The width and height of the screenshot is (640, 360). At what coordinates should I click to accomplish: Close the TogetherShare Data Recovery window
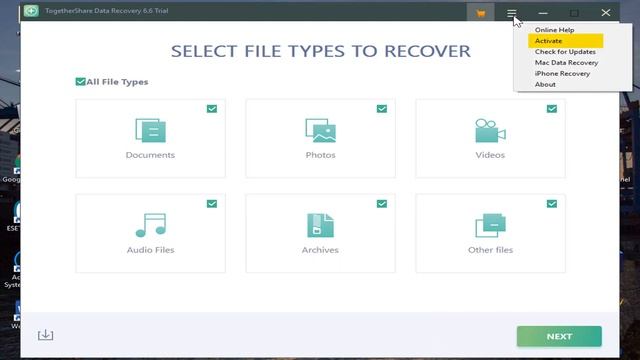[606, 13]
